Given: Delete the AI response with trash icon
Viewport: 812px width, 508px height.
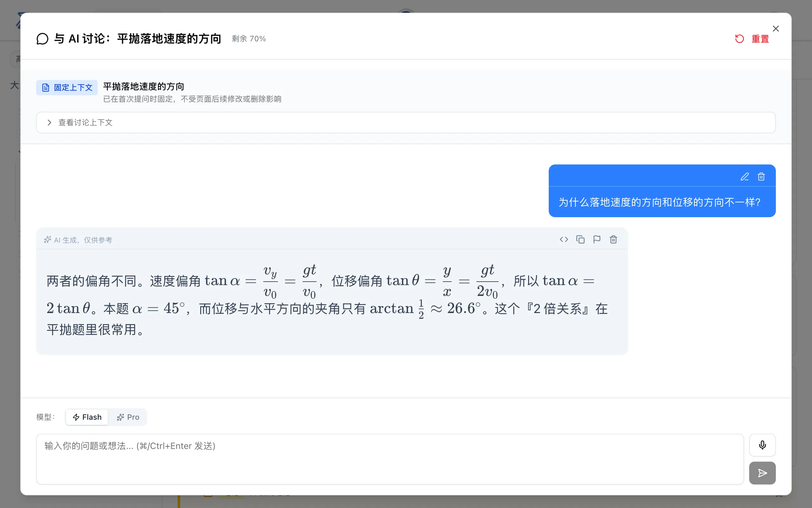Looking at the screenshot, I should pos(613,239).
